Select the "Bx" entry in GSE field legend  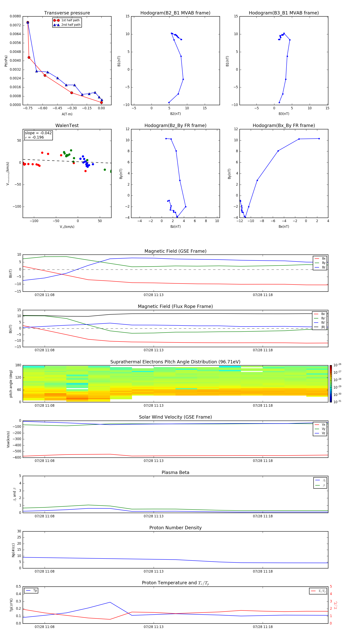[320, 259]
